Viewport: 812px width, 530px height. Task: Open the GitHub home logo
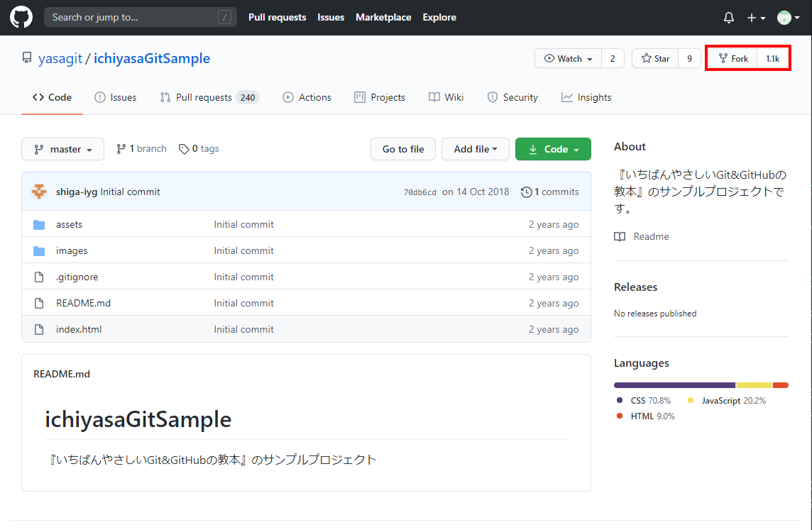point(21,18)
